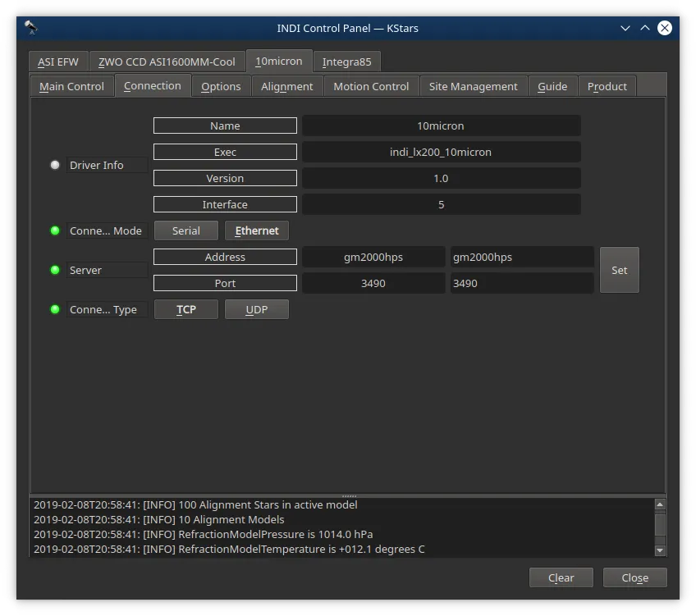
Task: Switch to the Alignment tab
Action: pos(286,86)
